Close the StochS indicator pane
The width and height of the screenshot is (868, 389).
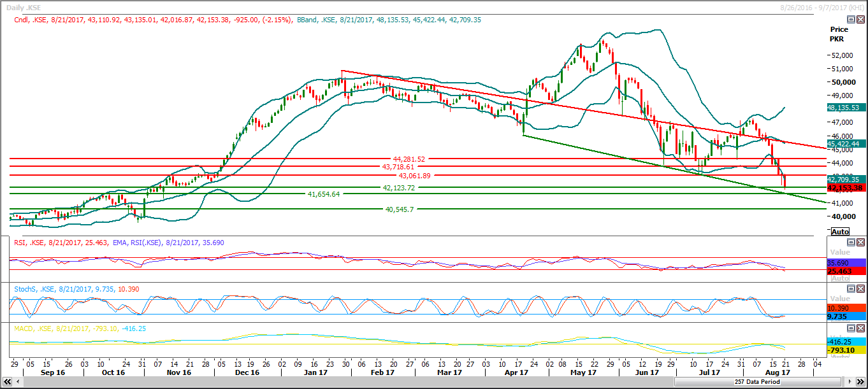pyautogui.click(x=860, y=289)
